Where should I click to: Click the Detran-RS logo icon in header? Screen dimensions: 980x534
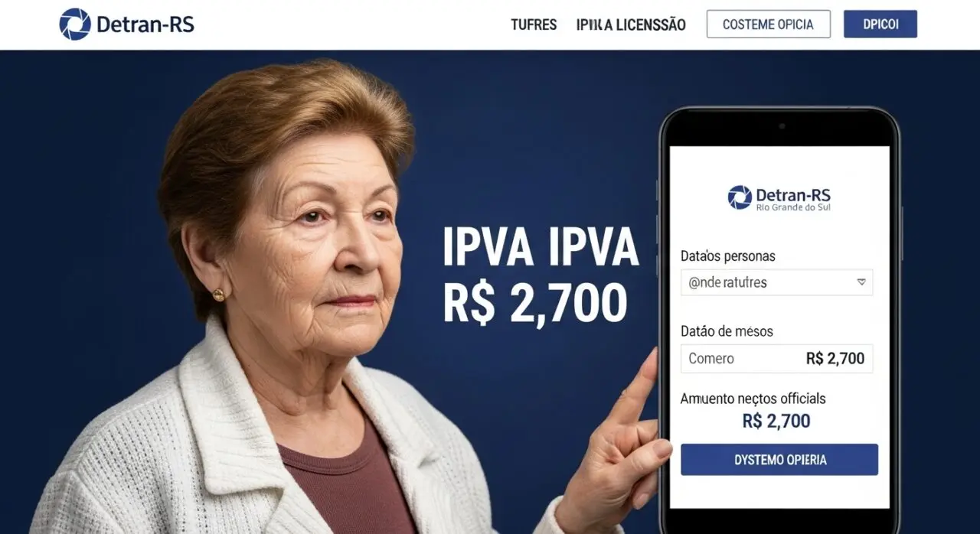coord(75,24)
